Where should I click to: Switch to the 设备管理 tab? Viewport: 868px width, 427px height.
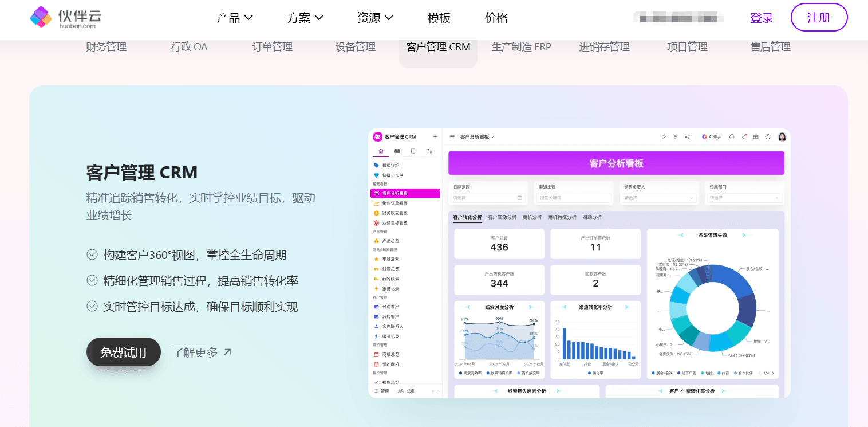356,47
